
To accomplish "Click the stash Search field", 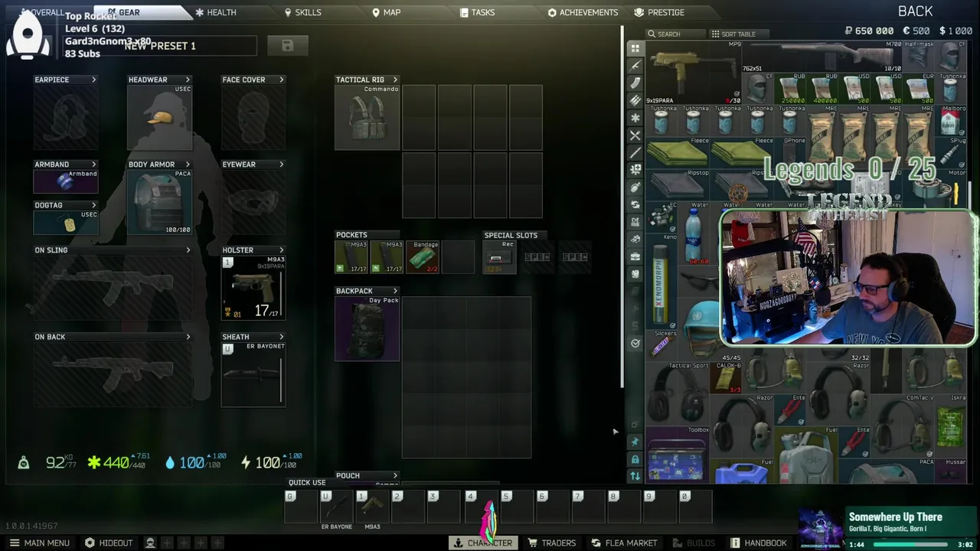I will (676, 34).
